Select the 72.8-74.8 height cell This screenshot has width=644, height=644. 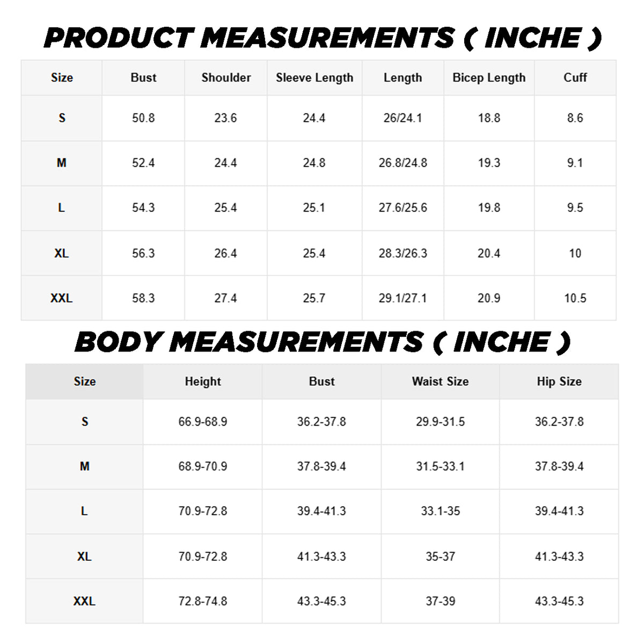203,601
